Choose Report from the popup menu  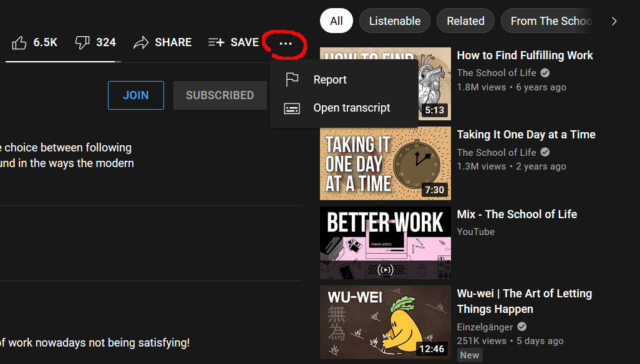pos(330,80)
